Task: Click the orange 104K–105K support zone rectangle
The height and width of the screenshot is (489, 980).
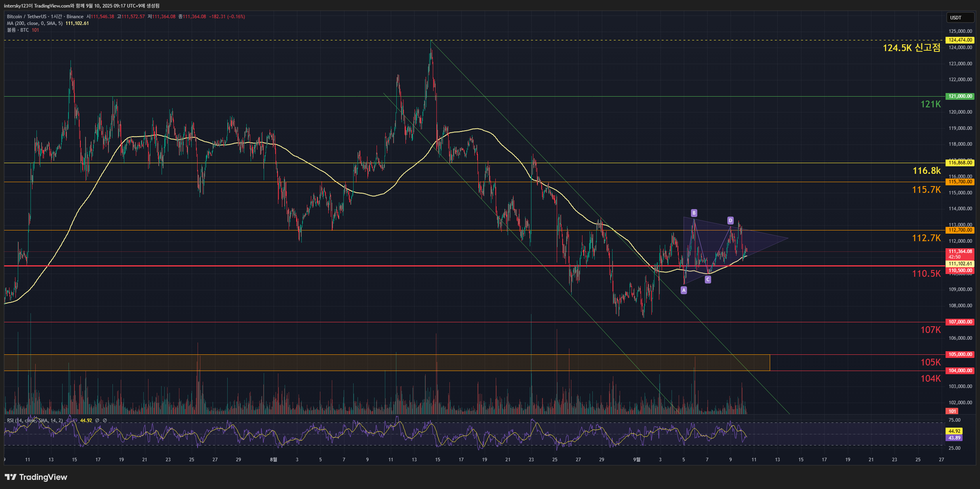Action: pos(387,363)
